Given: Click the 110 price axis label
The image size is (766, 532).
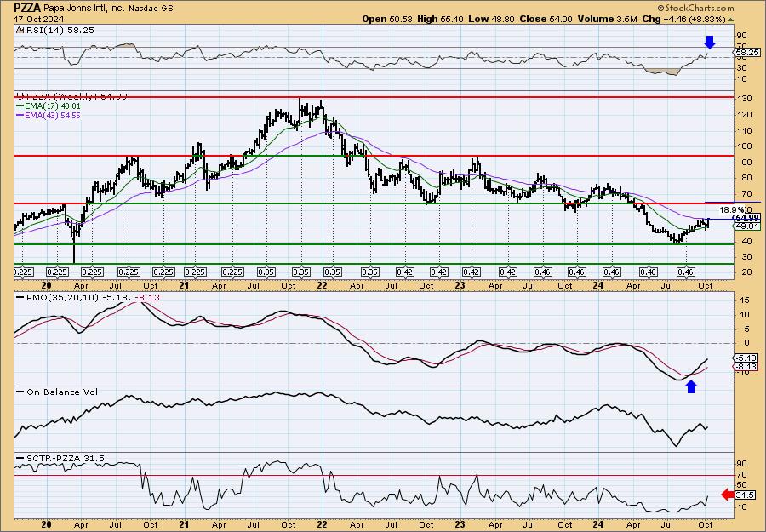Looking at the screenshot, I should pos(743,131).
